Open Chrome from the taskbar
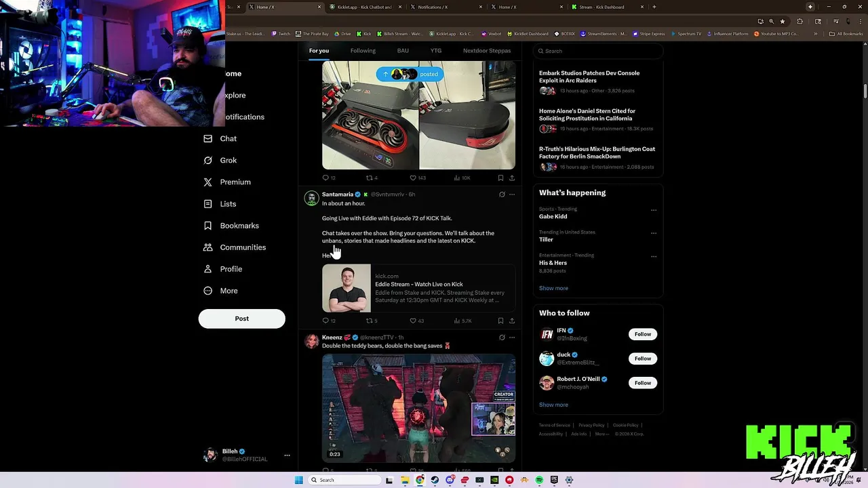This screenshot has width=868, height=488. coord(420,480)
